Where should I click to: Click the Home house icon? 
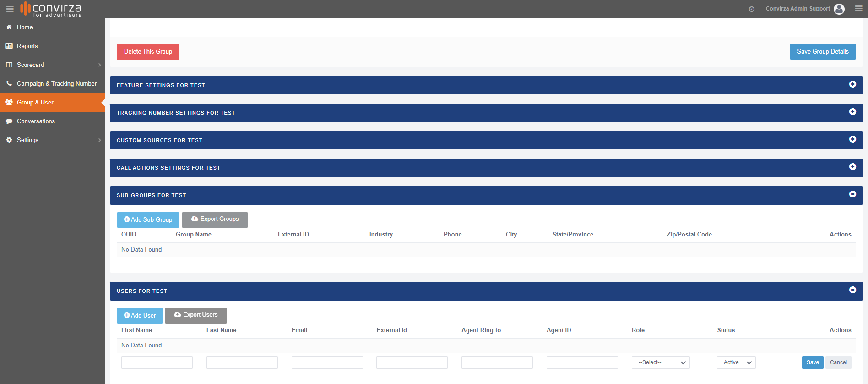pos(9,27)
